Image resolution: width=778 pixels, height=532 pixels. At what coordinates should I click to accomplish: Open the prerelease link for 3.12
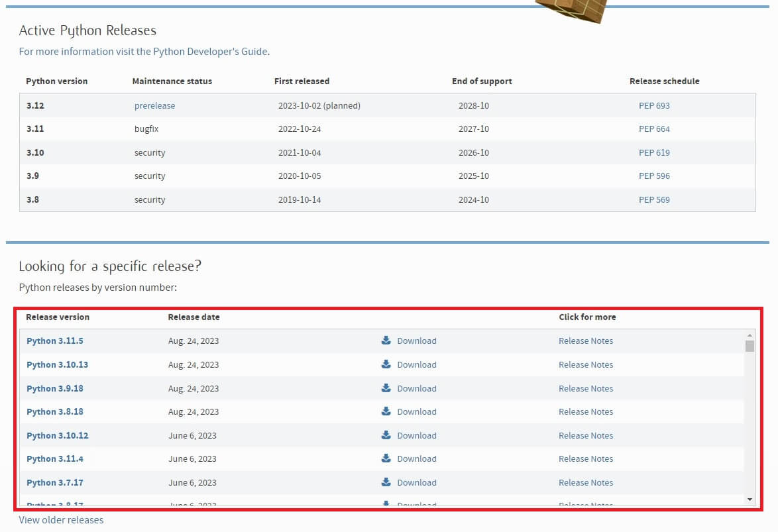click(155, 106)
